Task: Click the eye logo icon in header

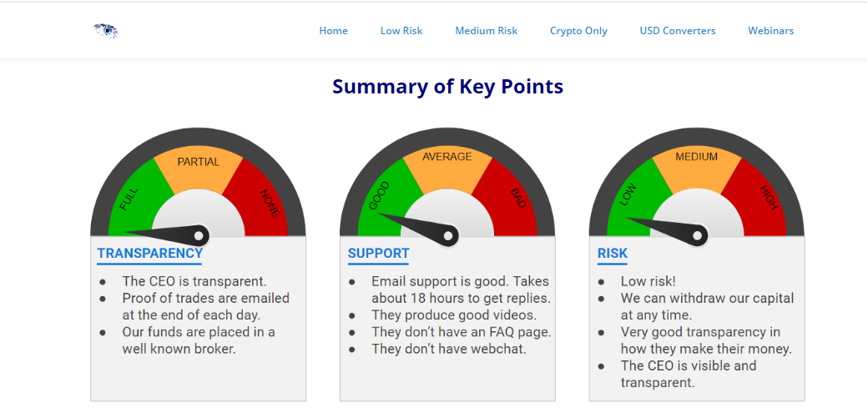Action: (105, 31)
